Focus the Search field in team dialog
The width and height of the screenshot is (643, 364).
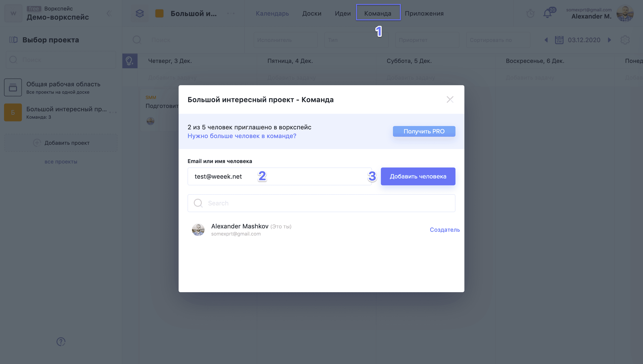click(321, 203)
